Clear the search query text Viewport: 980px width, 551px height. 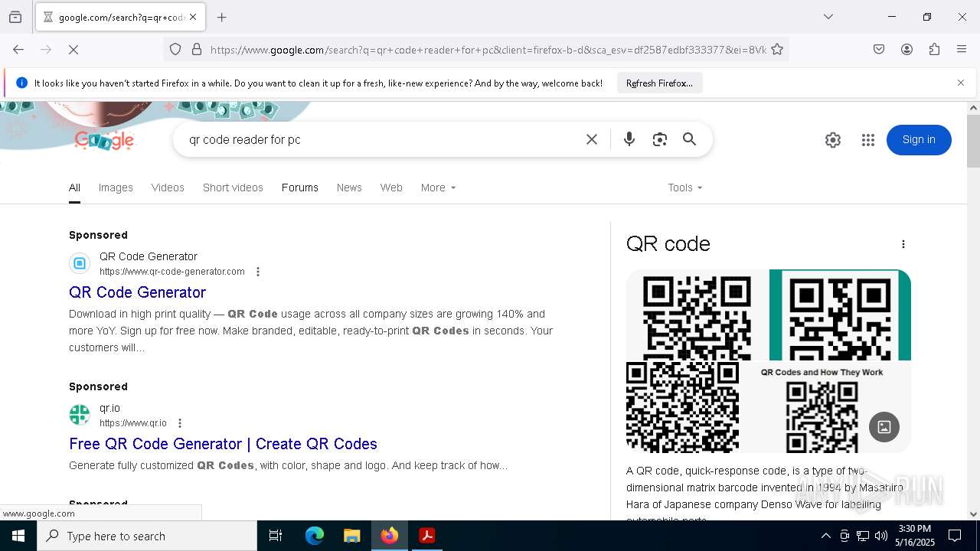click(592, 139)
